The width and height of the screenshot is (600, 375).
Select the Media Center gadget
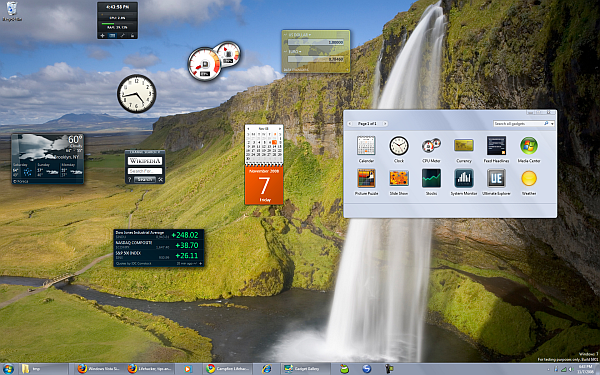529,149
